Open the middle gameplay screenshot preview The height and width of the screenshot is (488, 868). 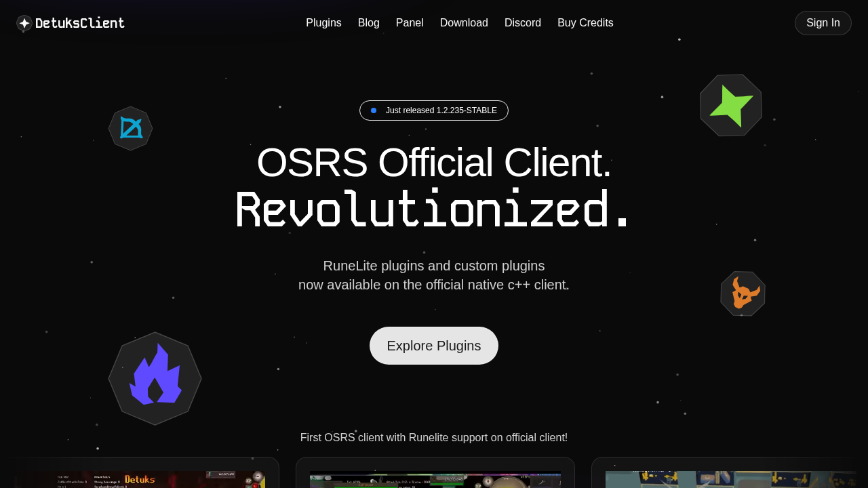click(x=435, y=474)
